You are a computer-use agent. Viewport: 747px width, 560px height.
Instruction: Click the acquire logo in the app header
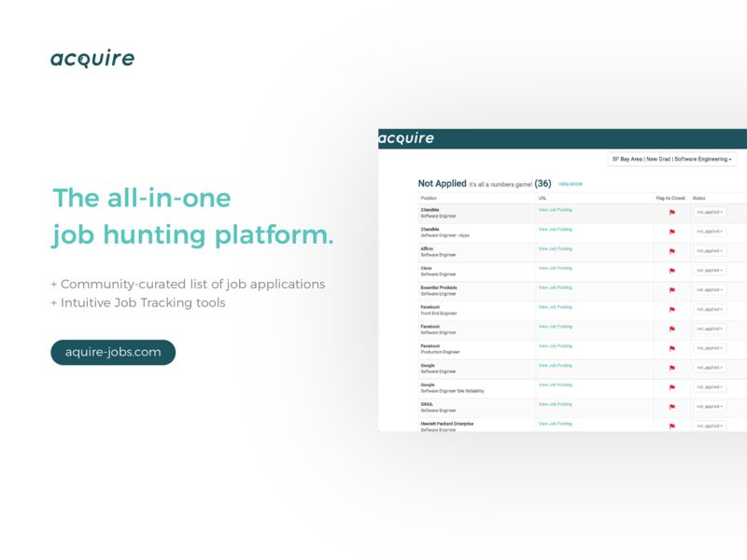(x=406, y=138)
